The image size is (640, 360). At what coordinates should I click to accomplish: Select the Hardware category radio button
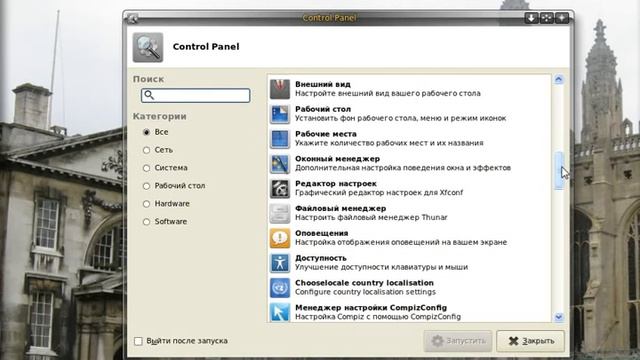pyautogui.click(x=146, y=204)
